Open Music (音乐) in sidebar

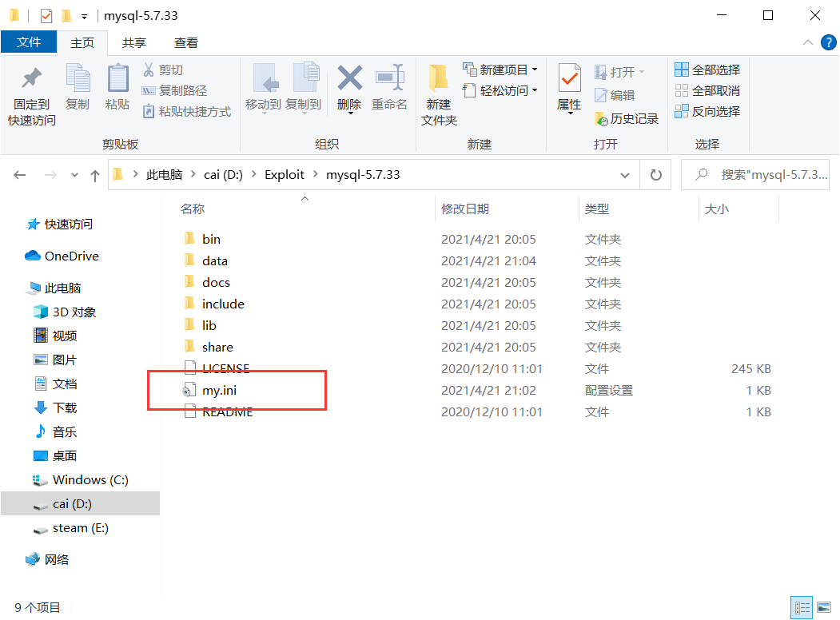pos(56,431)
